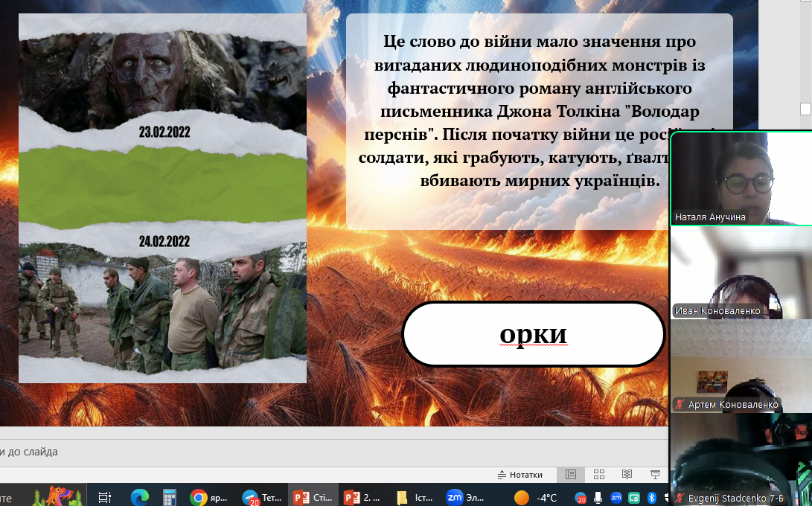Image resolution: width=812 pixels, height=506 pixels.
Task: Switch to the second PowerPoint '2. …' window
Action: point(362,498)
